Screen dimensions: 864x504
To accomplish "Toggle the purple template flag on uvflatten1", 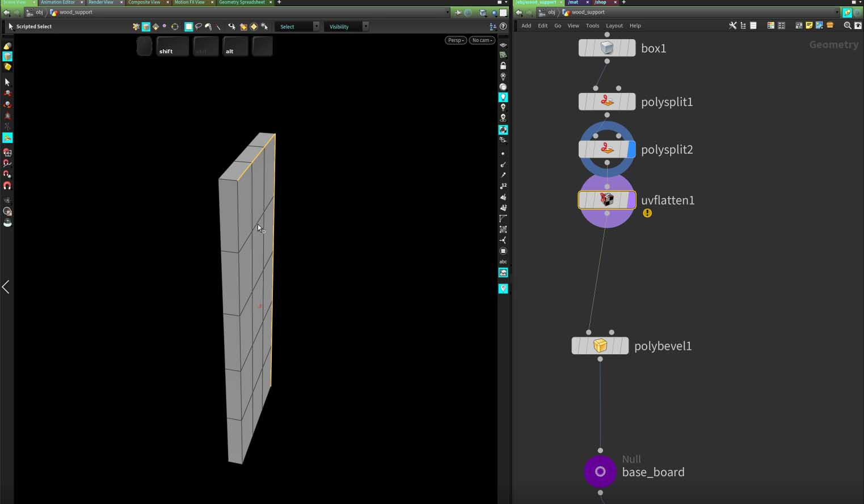I will click(631, 200).
